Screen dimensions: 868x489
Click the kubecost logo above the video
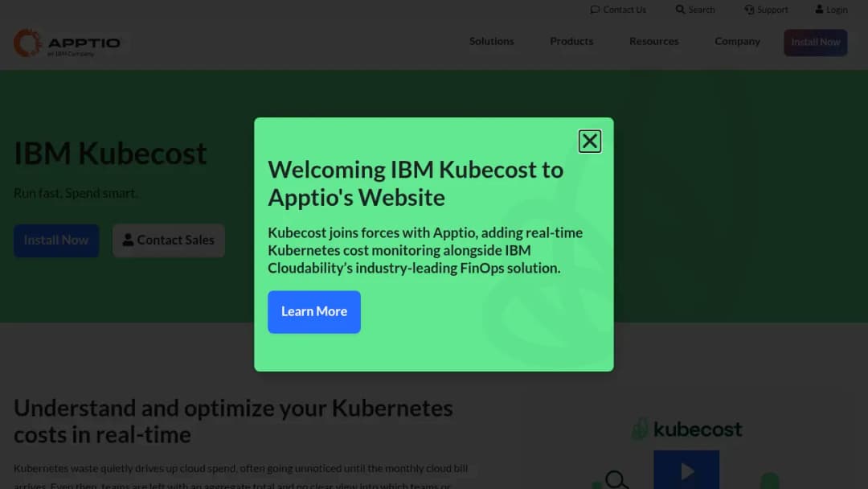(687, 429)
